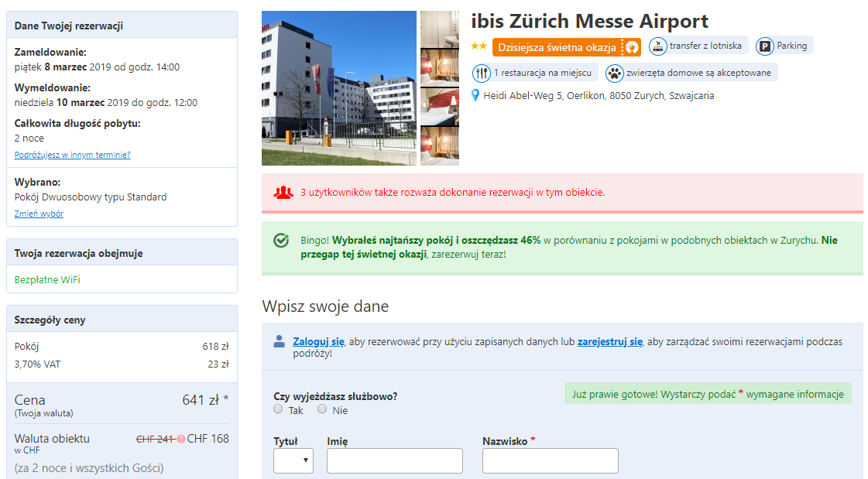Click the user icon beside Zaloguj się
This screenshot has width=868, height=479.
pyautogui.click(x=279, y=341)
